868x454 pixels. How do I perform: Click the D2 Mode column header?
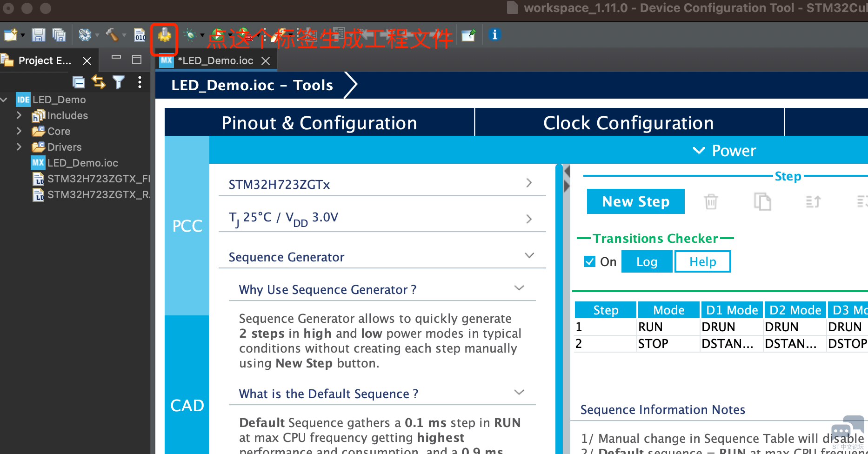coord(795,310)
